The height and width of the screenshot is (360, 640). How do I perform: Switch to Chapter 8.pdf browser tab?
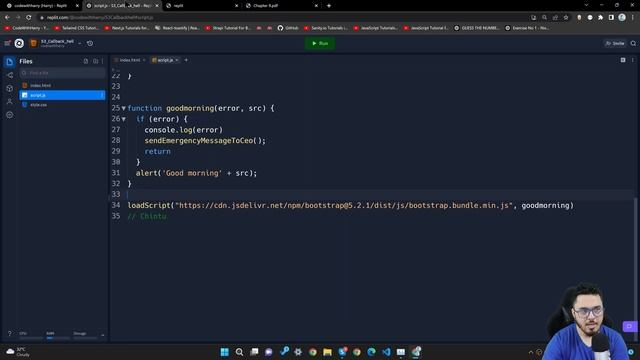coord(282,6)
